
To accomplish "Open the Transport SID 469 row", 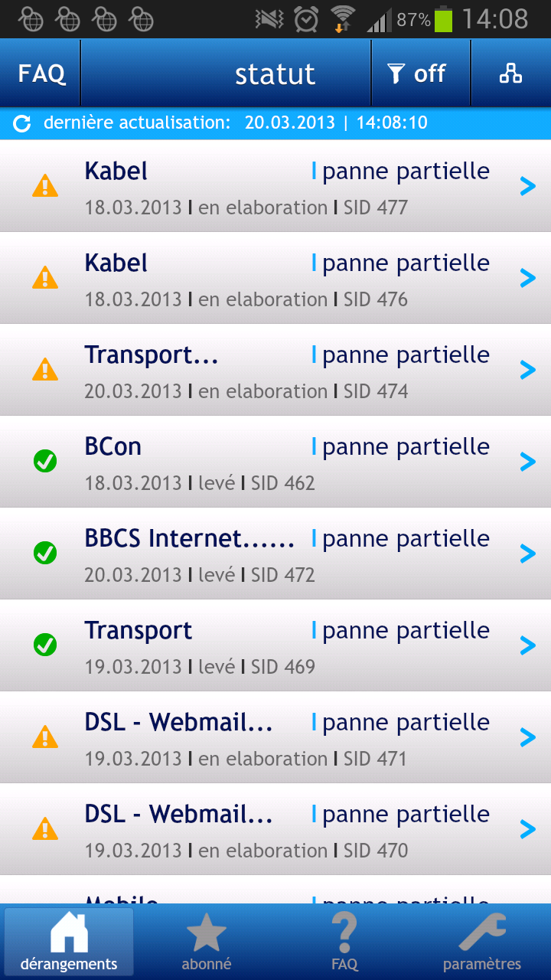I will click(275, 645).
